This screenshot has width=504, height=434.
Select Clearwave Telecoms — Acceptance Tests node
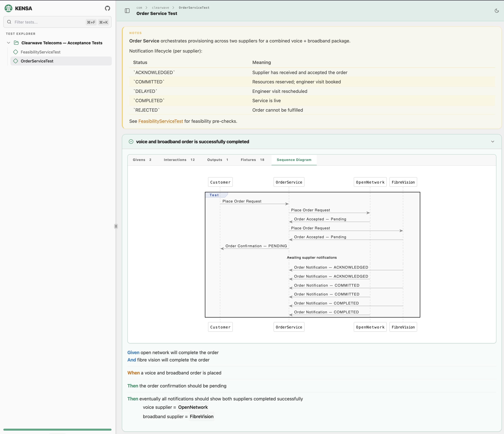tap(62, 43)
